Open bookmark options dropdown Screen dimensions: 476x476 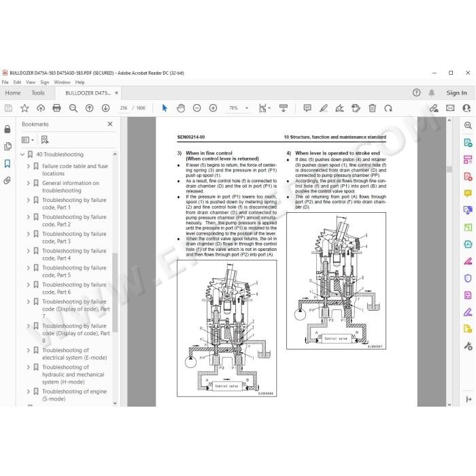pyautogui.click(x=28, y=140)
